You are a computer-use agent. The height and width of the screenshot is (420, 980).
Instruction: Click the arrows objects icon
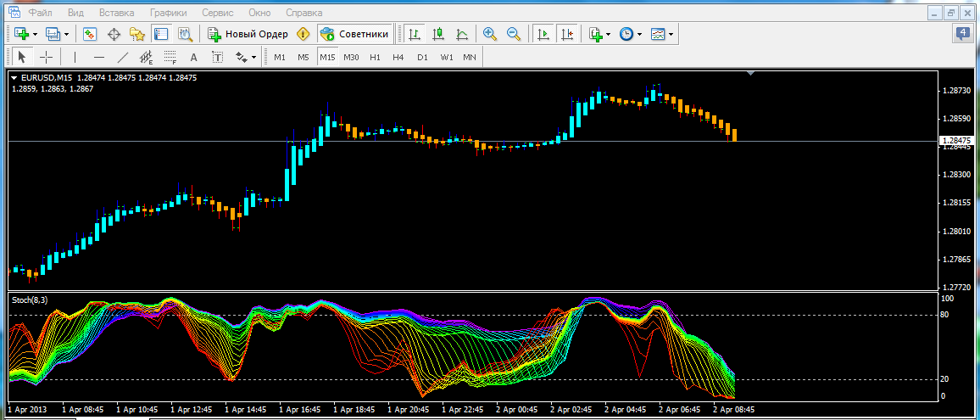(x=241, y=57)
